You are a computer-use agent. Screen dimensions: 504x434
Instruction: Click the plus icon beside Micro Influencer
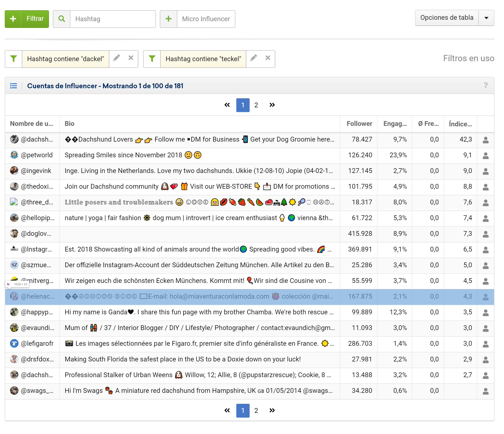coord(169,19)
